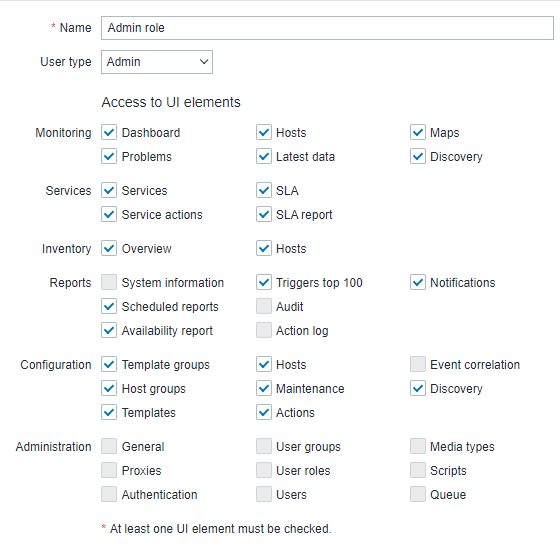
Task: Uncheck the Latest data checkbox
Action: point(264,156)
